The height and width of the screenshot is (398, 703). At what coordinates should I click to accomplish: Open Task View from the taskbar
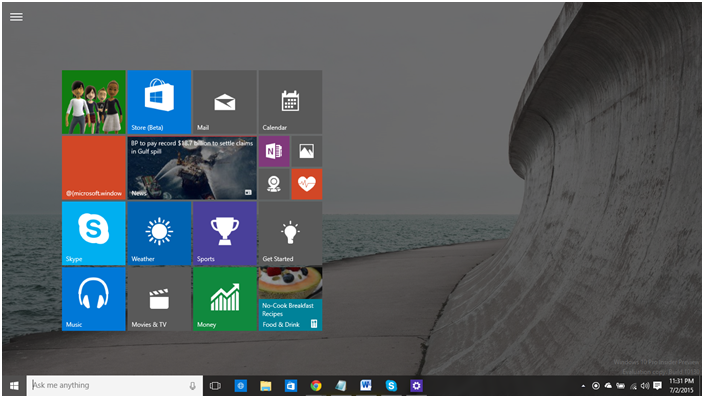(215, 386)
